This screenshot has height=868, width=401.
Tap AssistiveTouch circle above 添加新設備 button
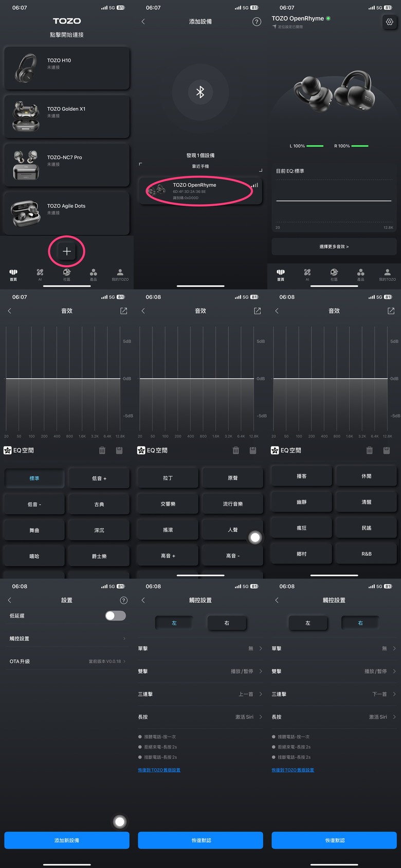(x=120, y=822)
